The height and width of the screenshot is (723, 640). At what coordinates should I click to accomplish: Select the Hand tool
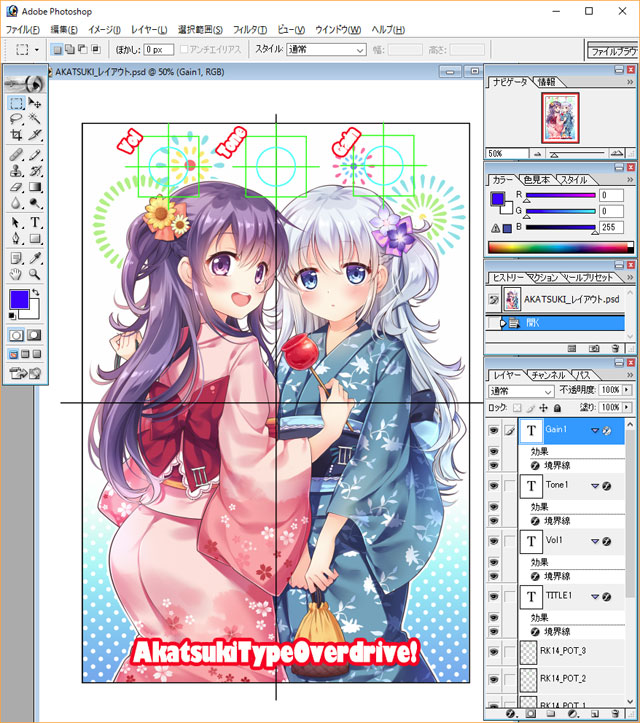[x=16, y=274]
